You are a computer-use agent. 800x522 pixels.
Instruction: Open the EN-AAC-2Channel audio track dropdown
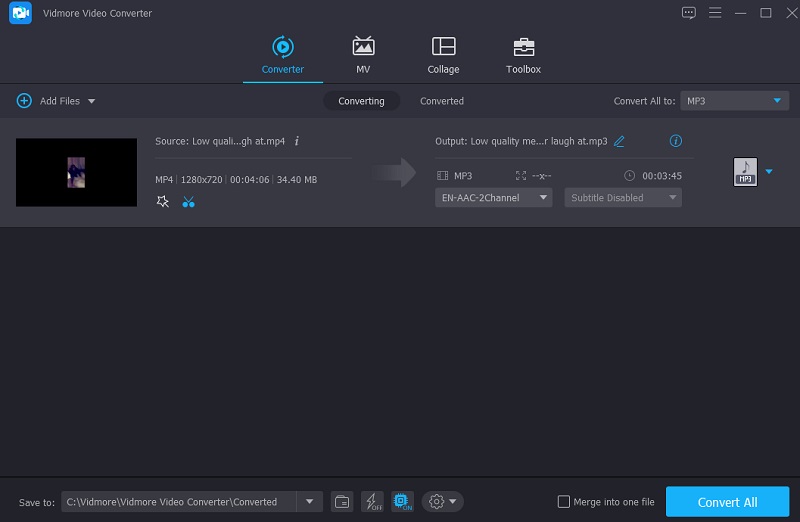(495, 198)
